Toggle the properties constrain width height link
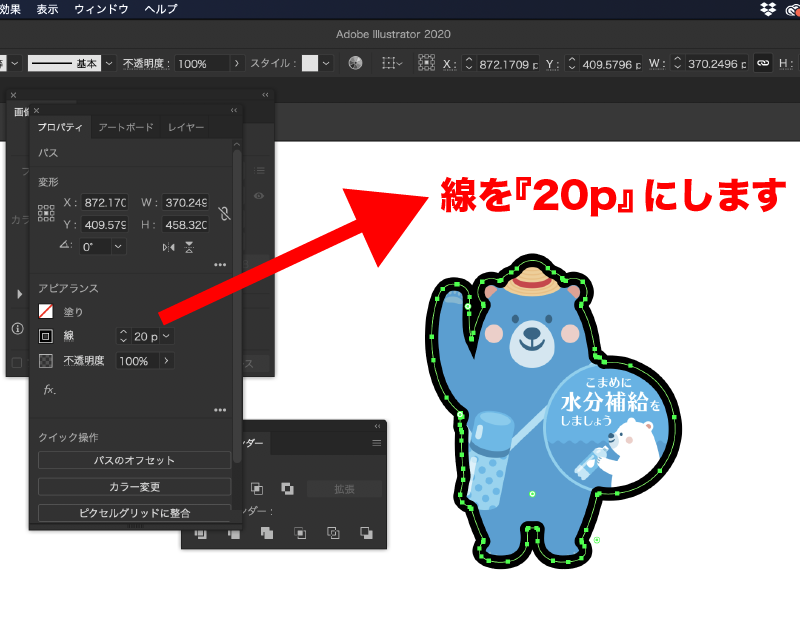This screenshot has width=800, height=621. (x=224, y=214)
